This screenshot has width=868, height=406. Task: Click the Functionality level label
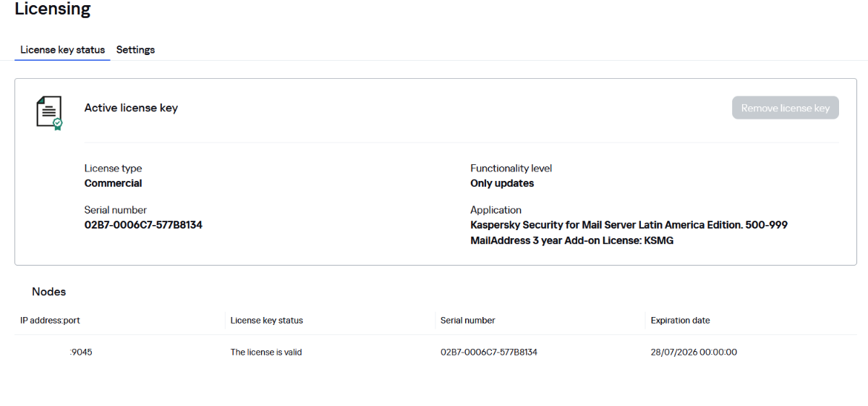tap(511, 168)
